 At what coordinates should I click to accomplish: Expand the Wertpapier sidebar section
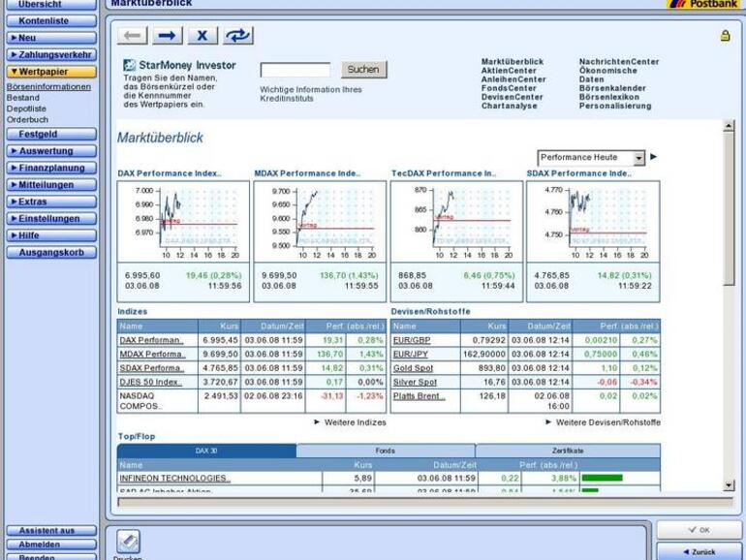pyautogui.click(x=50, y=72)
